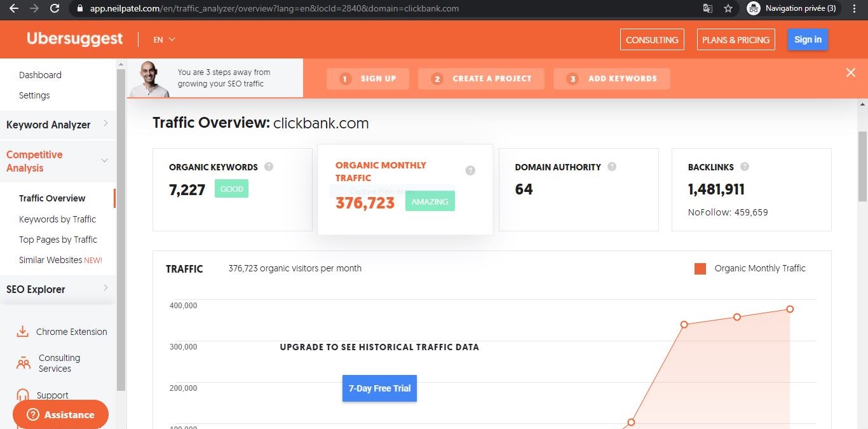Click the GOOD badge under Organic Keywords
The height and width of the screenshot is (429, 868).
231,189
